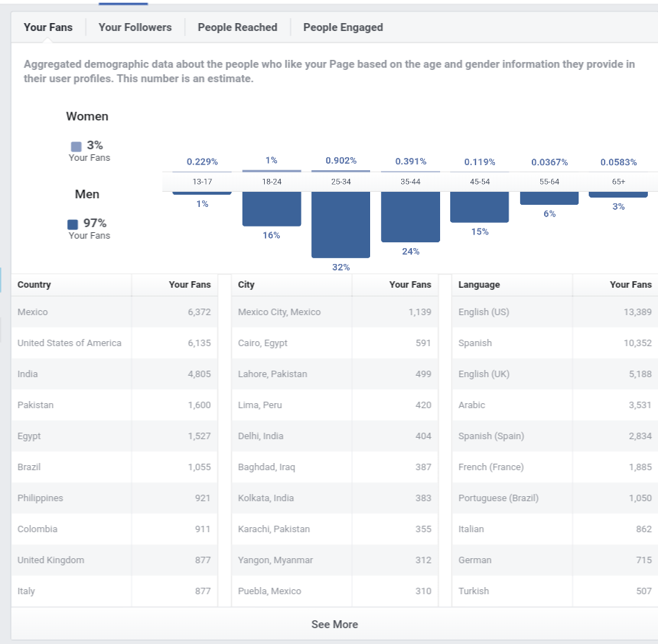Viewport: 658px width, 644px height.
Task: Select the English (US) language row
Action: [x=556, y=312]
